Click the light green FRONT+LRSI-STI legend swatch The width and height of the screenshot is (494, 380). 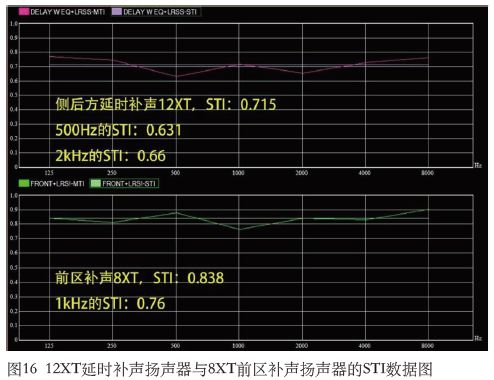point(95,183)
